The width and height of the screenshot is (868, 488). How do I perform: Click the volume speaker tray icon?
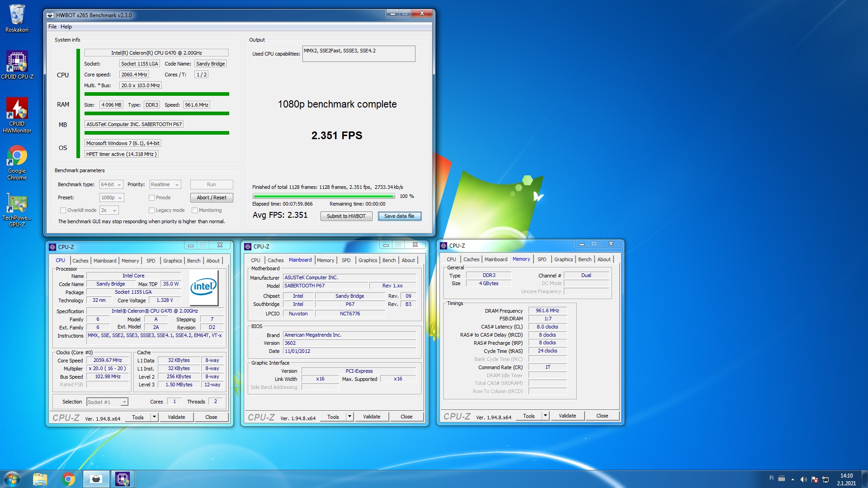[803, 479]
